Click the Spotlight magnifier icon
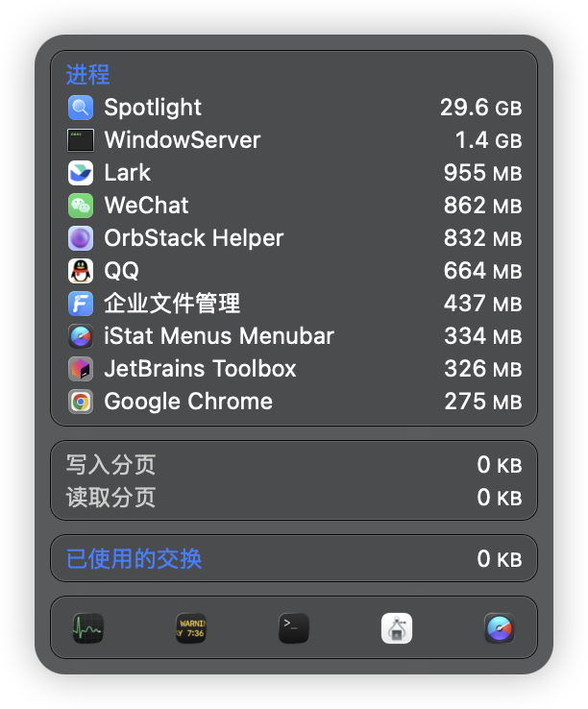Image resolution: width=588 pixels, height=709 pixels. pos(81,108)
